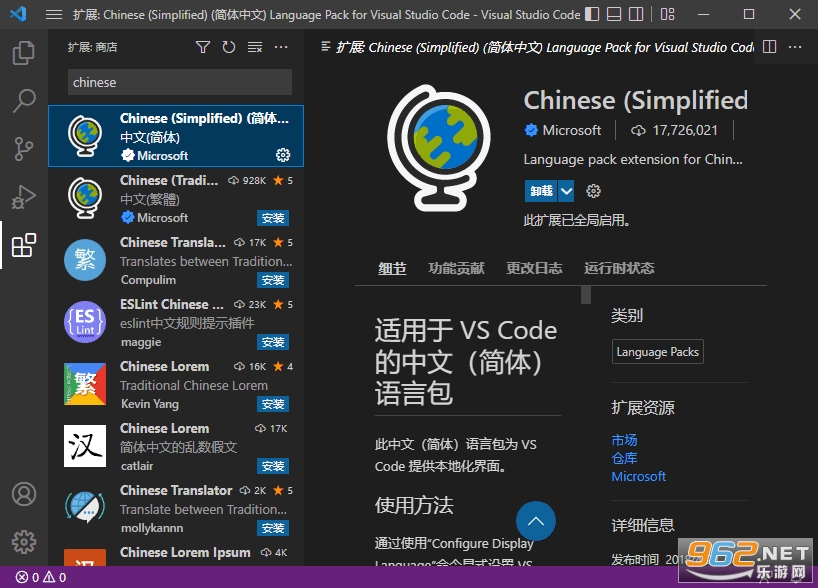Image resolution: width=818 pixels, height=588 pixels.
Task: Open gear menu for Chinese (Simplified) list item
Action: click(x=283, y=155)
